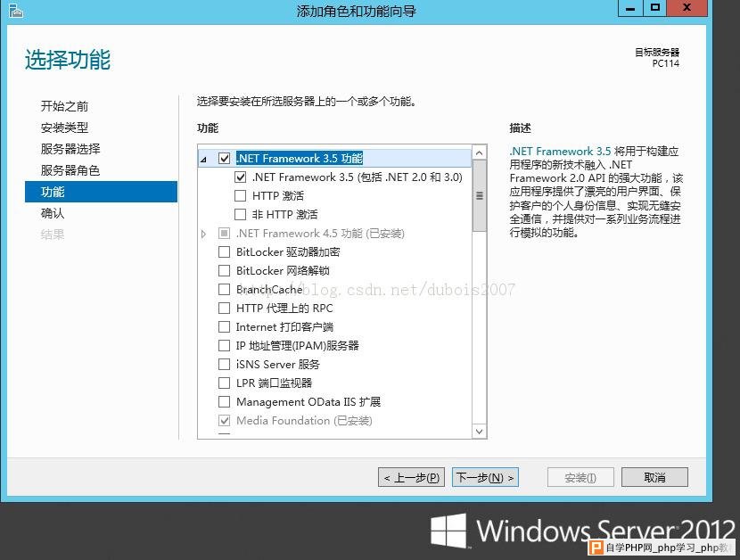Screen dimensions: 740x560
Task: Click the wizard icon in title bar
Action: (x=15, y=11)
